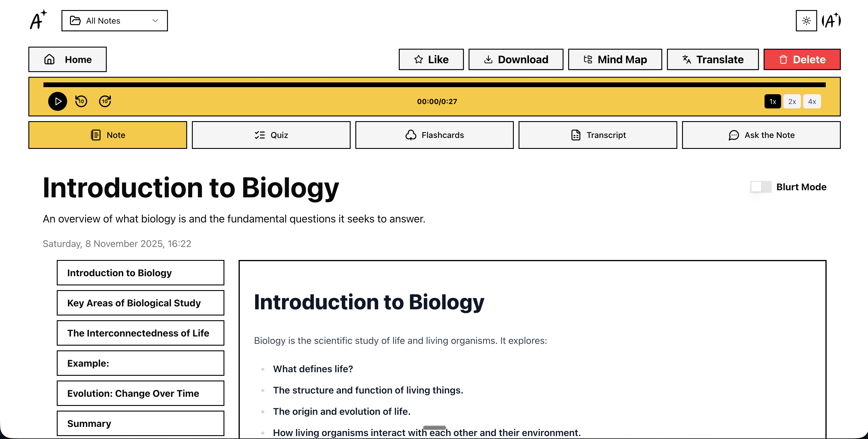Select the Summary entry in the sidebar

(140, 423)
